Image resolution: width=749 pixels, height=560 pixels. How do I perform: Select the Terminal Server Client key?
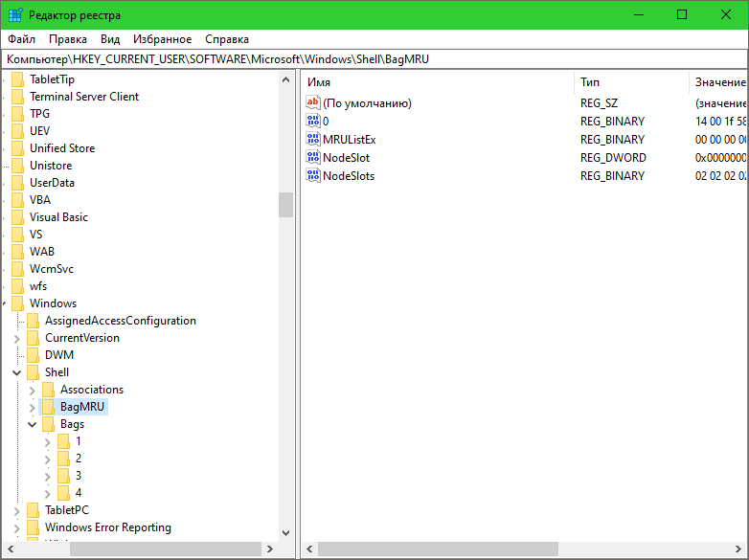click(x=84, y=97)
